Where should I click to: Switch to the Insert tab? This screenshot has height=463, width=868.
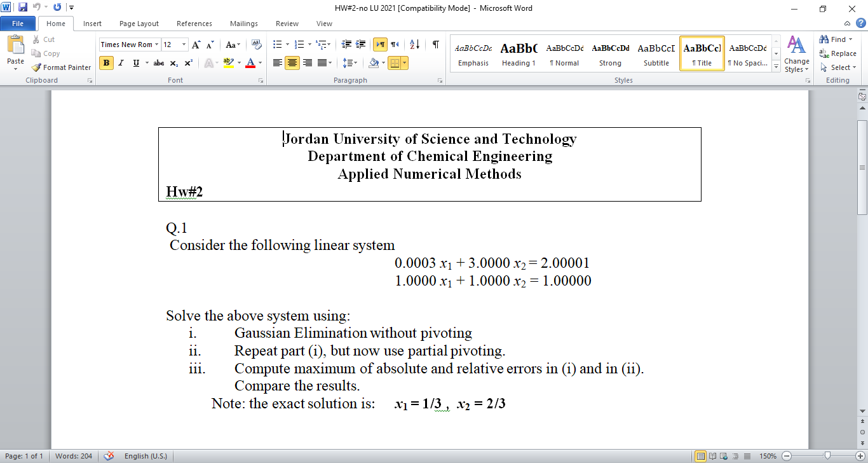[92, 23]
